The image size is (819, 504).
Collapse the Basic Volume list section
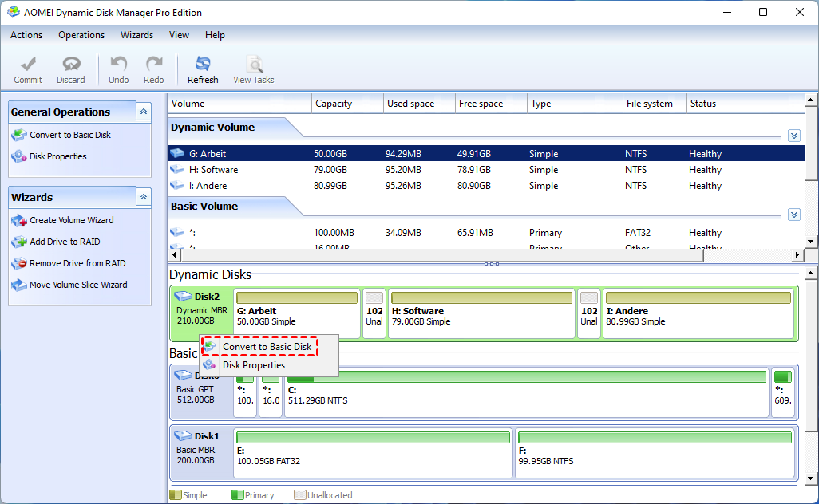click(x=793, y=215)
